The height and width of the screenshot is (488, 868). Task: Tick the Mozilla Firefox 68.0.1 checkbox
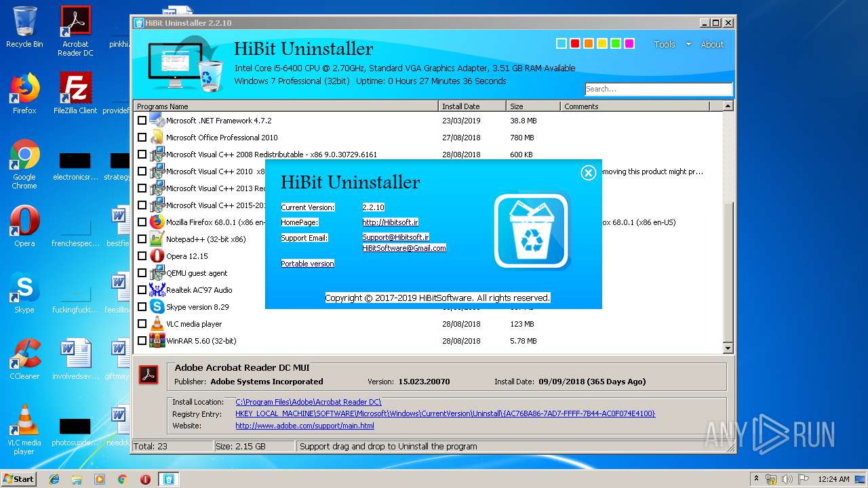[142, 222]
